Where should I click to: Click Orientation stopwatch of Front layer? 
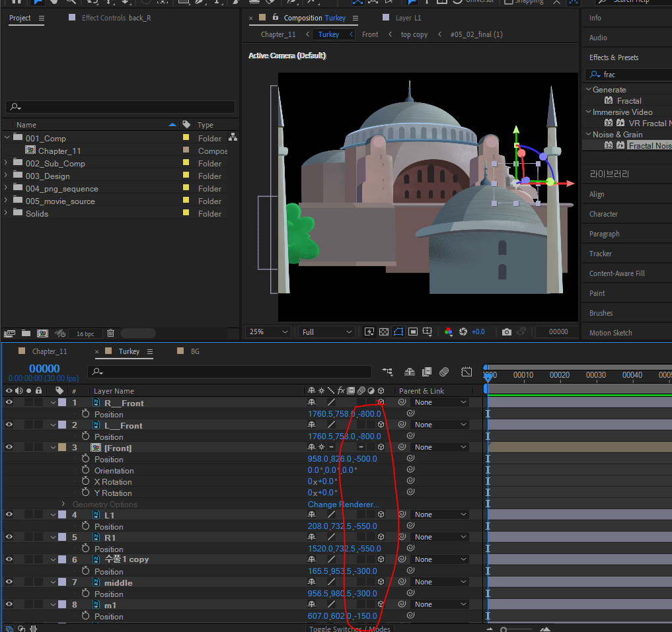(86, 470)
